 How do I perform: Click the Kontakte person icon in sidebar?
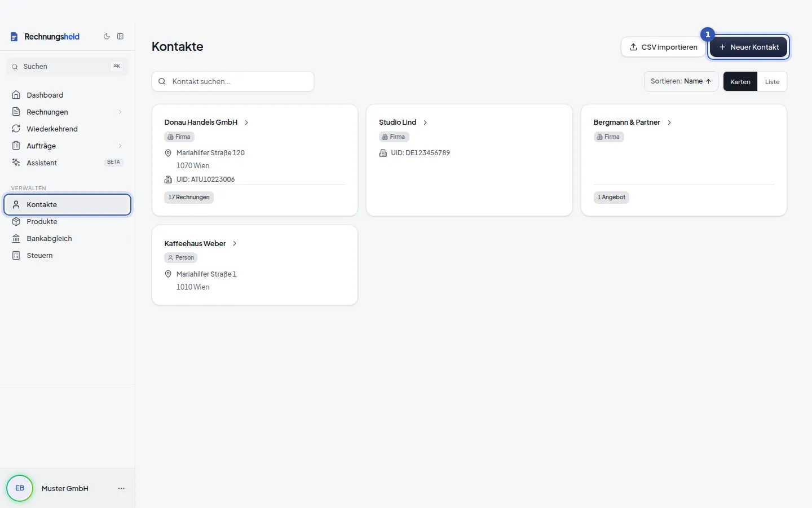coord(16,204)
